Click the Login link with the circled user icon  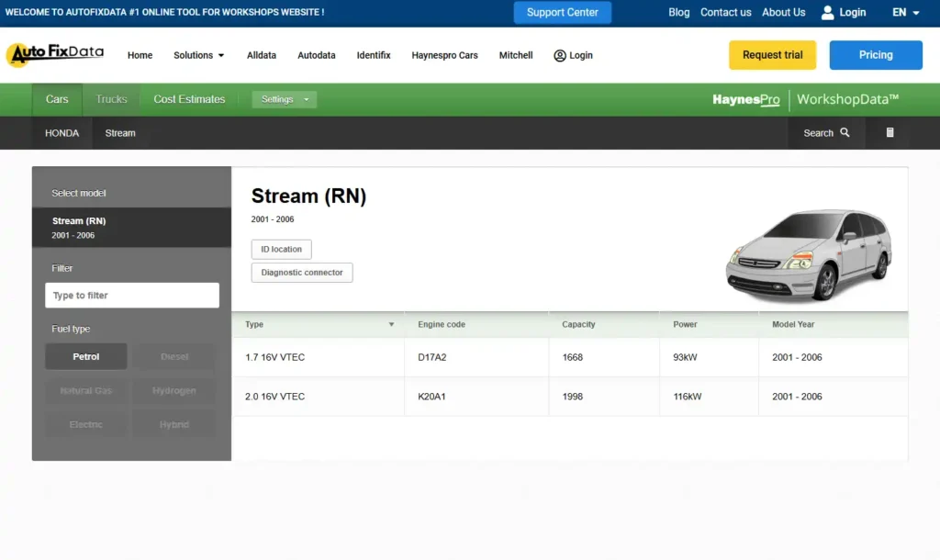(573, 55)
